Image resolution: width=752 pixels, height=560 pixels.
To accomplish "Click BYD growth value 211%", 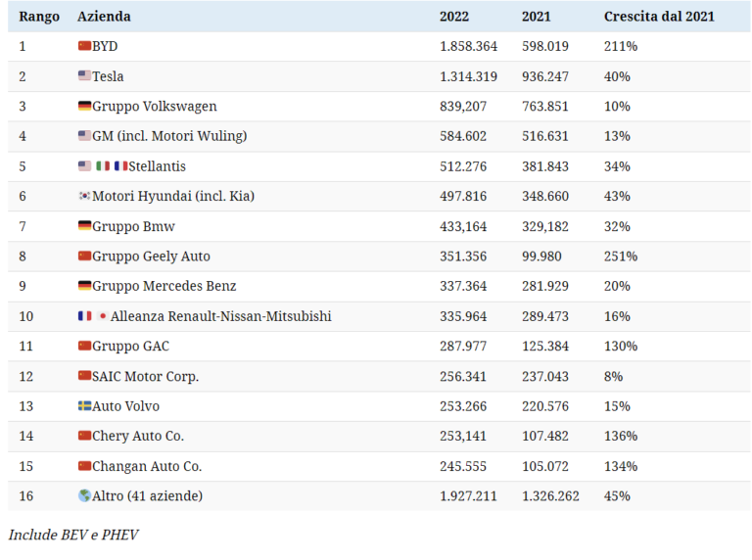I will pos(621,47).
